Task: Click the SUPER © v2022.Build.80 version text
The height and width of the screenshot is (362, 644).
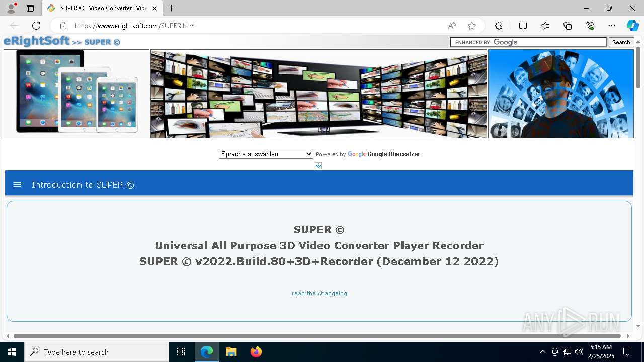Action: pyautogui.click(x=319, y=261)
